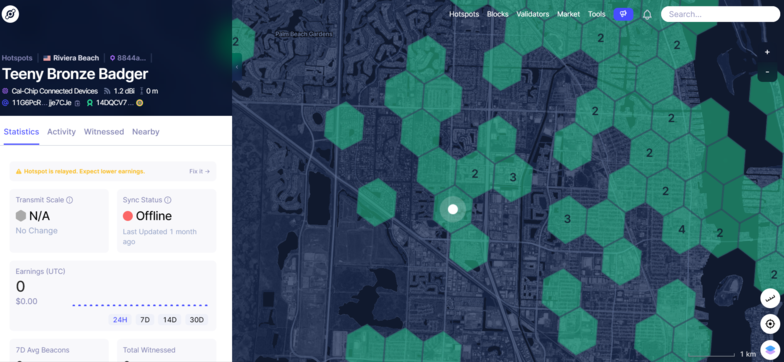Zoom out the map with minus button
Image resolution: width=784 pixels, height=362 pixels.
[x=767, y=72]
